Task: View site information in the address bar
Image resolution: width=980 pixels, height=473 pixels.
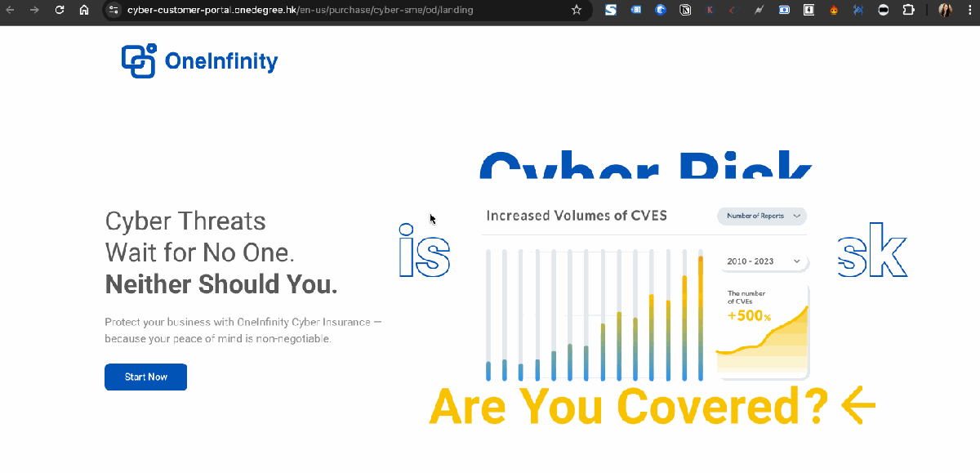Action: [113, 11]
